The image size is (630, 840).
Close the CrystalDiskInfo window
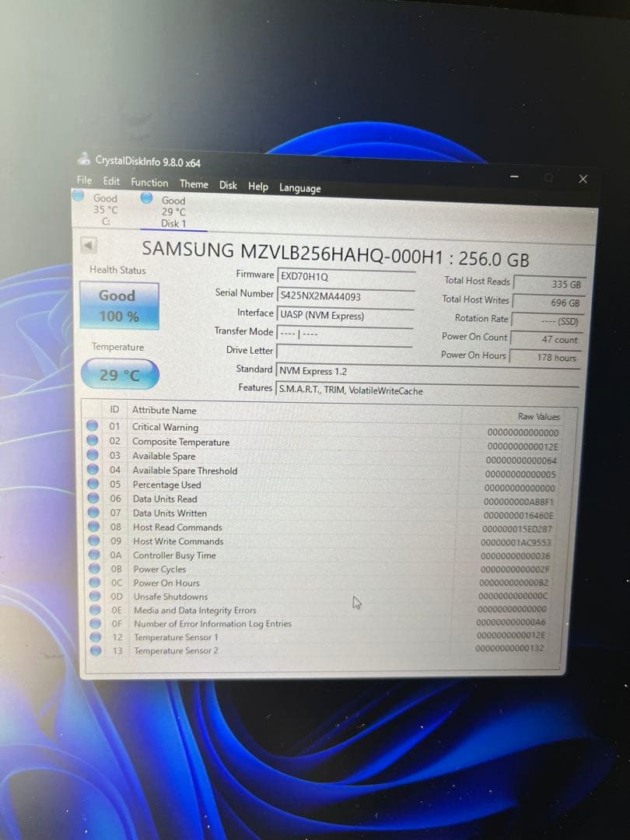pyautogui.click(x=583, y=179)
